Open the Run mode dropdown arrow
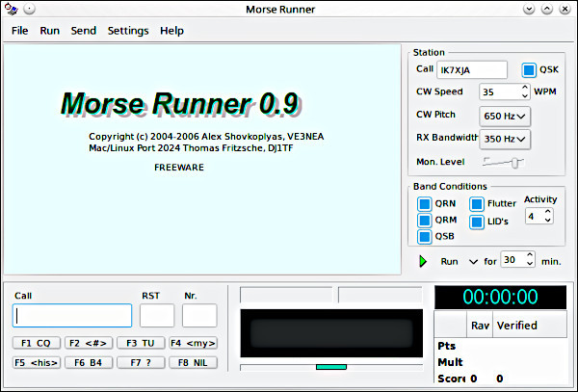 click(473, 261)
